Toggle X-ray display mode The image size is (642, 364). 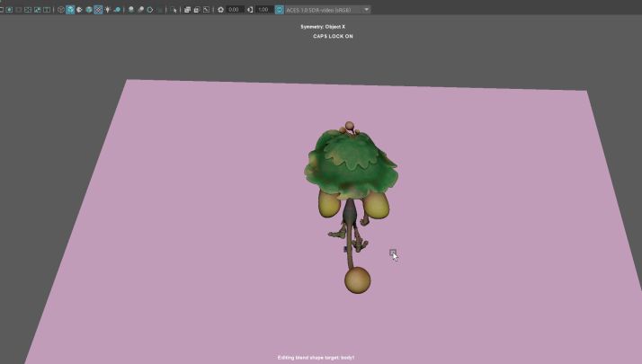[x=187, y=9]
